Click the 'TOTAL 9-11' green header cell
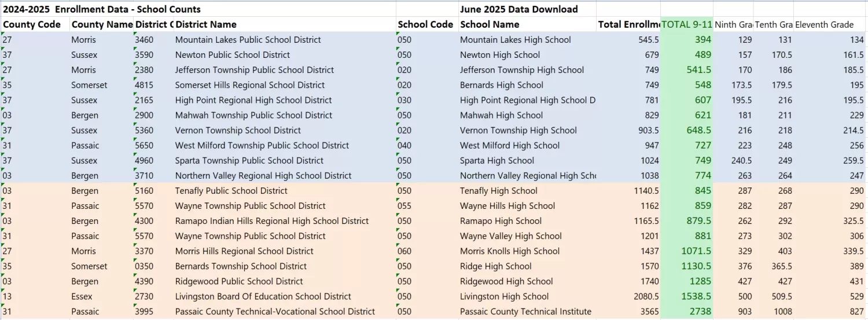This screenshot has width=868, height=320. (686, 24)
